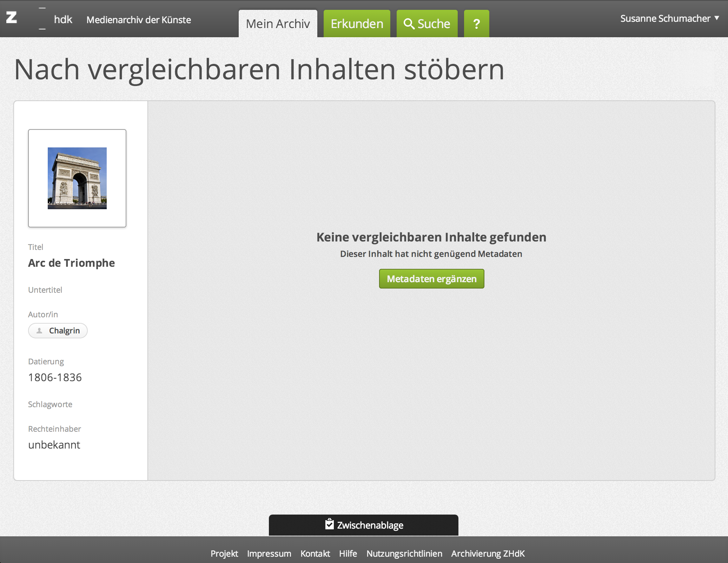The image size is (728, 563).
Task: Select the Chalgrin author tag
Action: [64, 331]
